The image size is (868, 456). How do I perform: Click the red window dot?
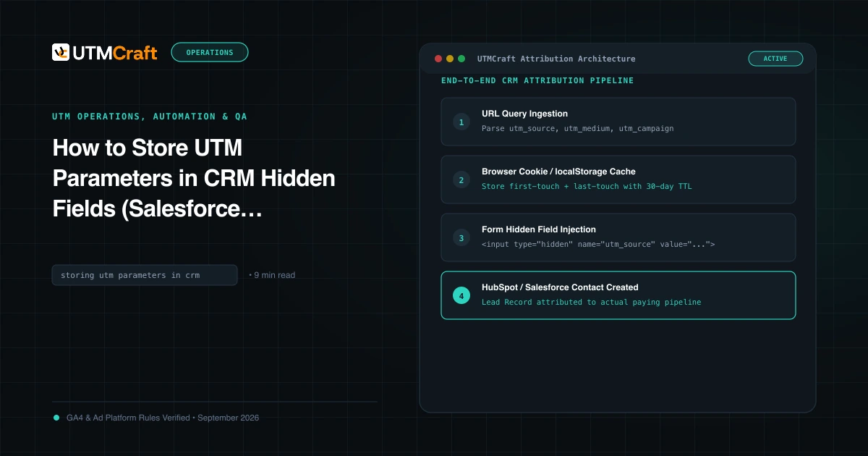point(438,59)
